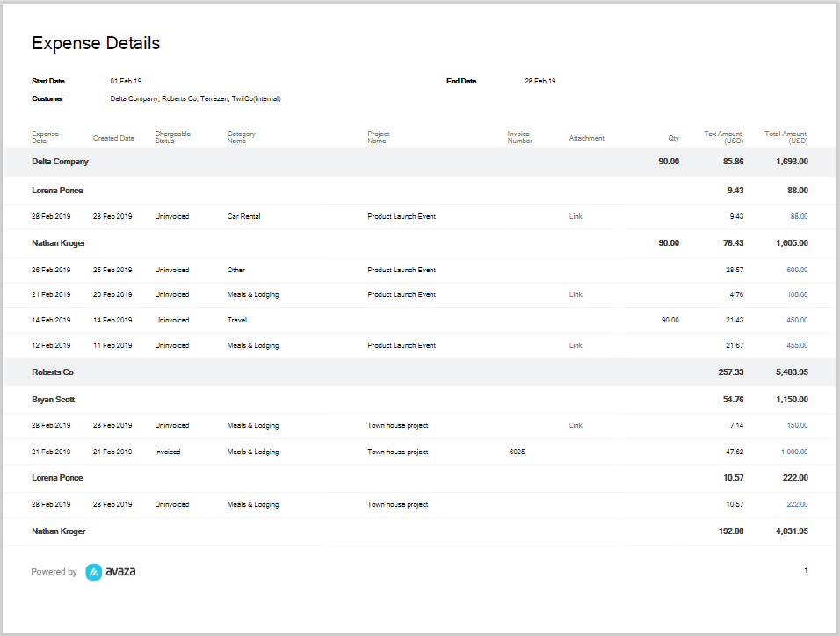Click the Qty column header
840x636 pixels.
673,138
